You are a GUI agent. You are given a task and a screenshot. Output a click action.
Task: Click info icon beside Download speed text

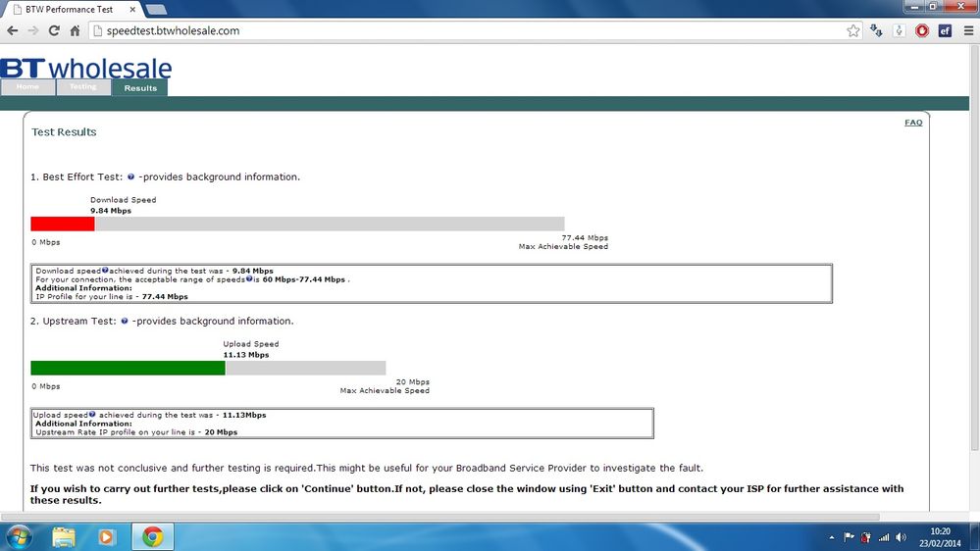click(105, 271)
